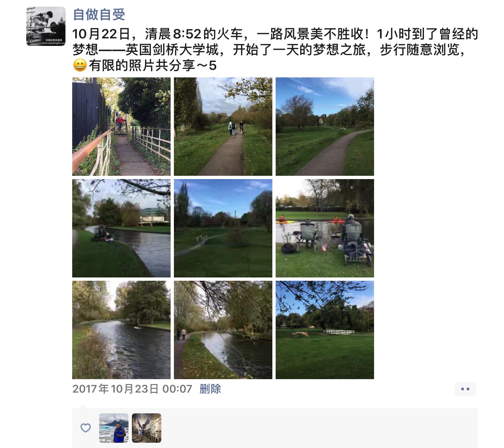Open the river bend autumn photo
This screenshot has height=448, width=504.
[121, 330]
